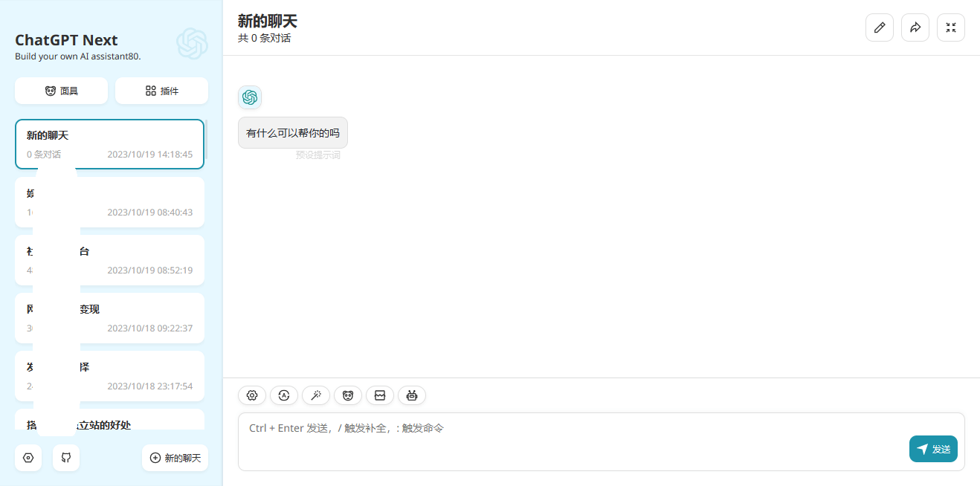Click the 发送 send button
980x486 pixels.
[x=933, y=449]
